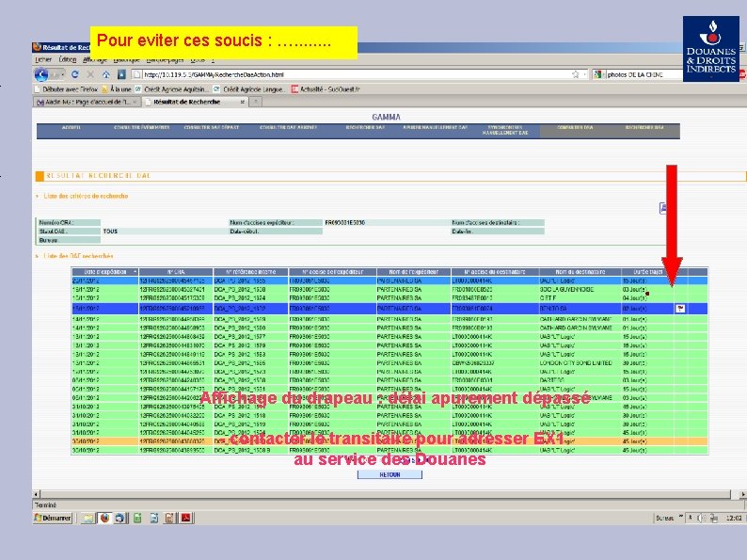Click the folder icon in quick launch
The image size is (747, 560).
click(88, 518)
